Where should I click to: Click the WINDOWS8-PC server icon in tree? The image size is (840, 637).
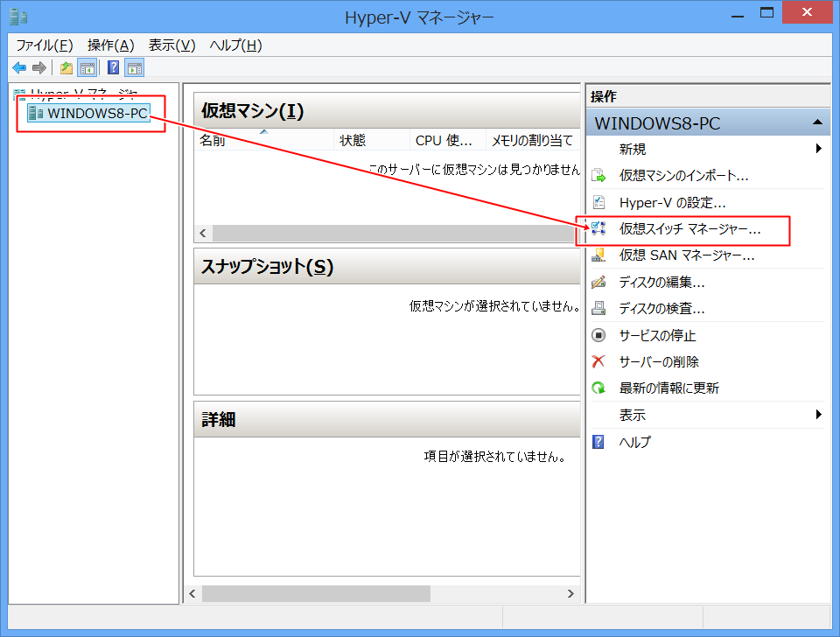click(x=36, y=113)
